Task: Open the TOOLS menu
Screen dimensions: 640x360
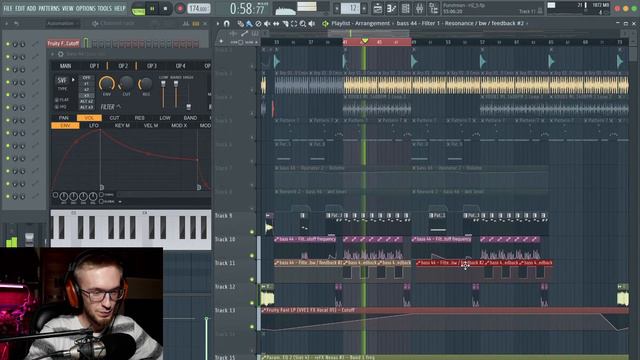Action: click(104, 8)
